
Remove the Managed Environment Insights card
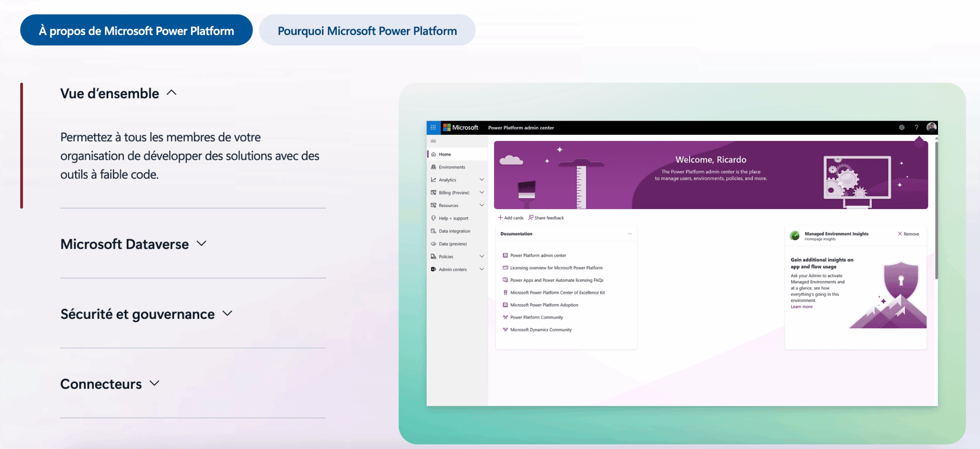pyautogui.click(x=908, y=234)
